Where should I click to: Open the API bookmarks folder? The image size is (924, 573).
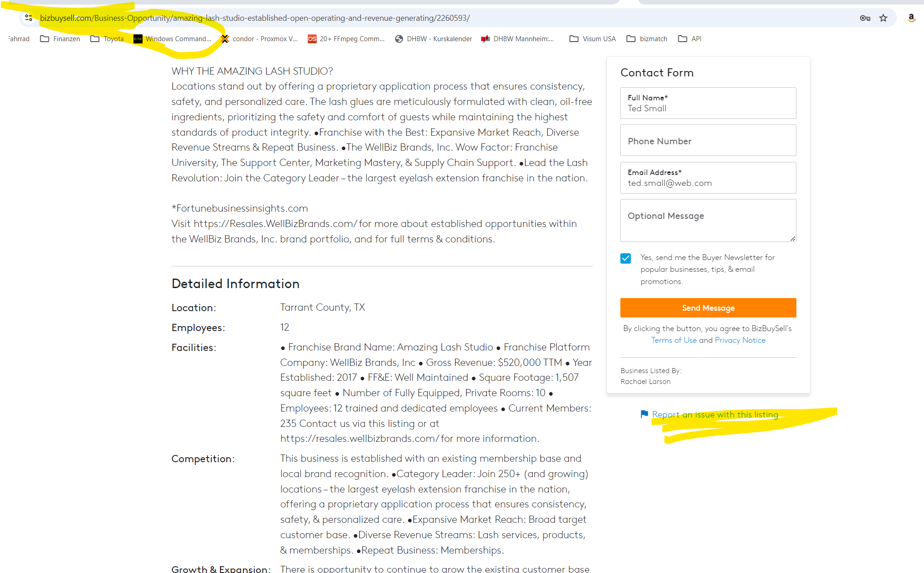click(x=690, y=39)
